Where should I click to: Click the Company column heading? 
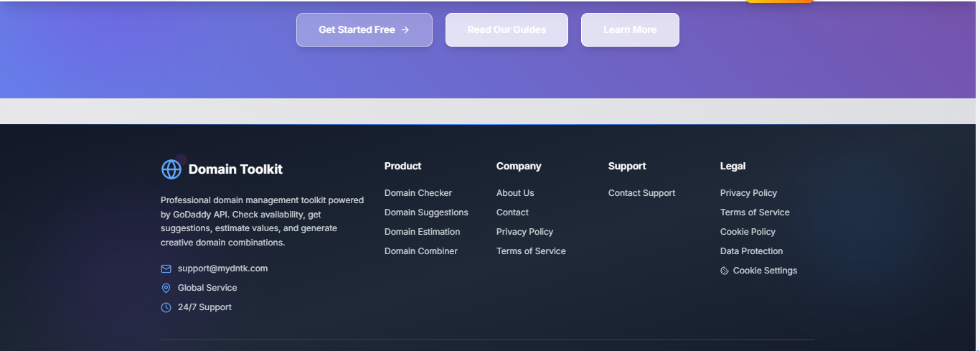(519, 166)
